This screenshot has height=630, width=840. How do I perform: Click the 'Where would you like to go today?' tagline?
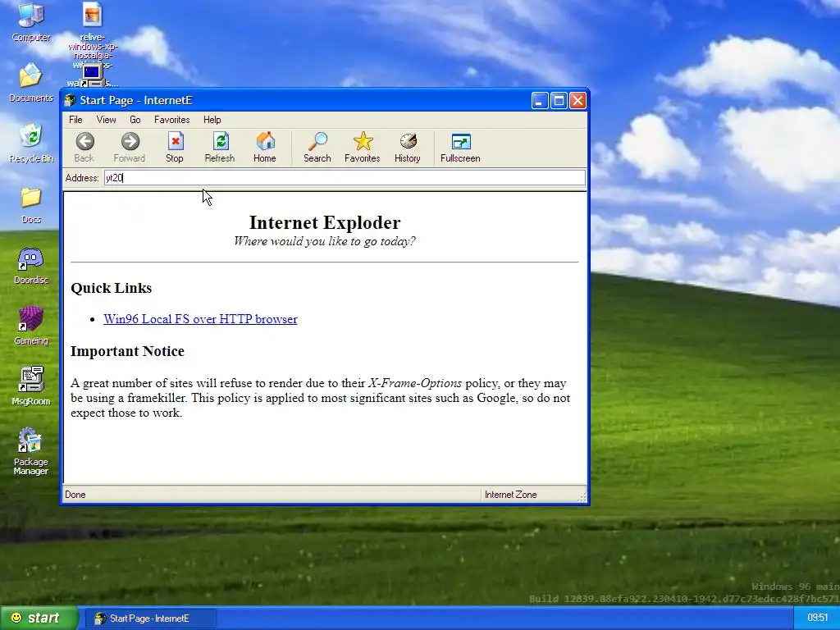pos(325,241)
